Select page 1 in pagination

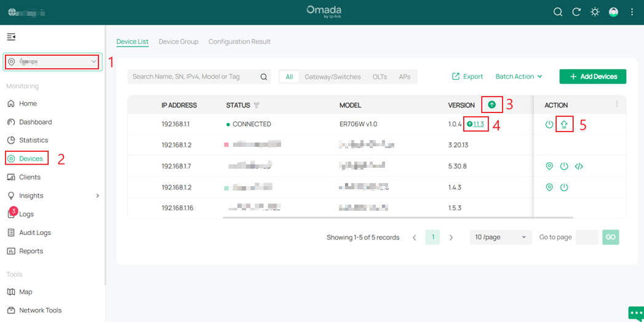pos(433,237)
